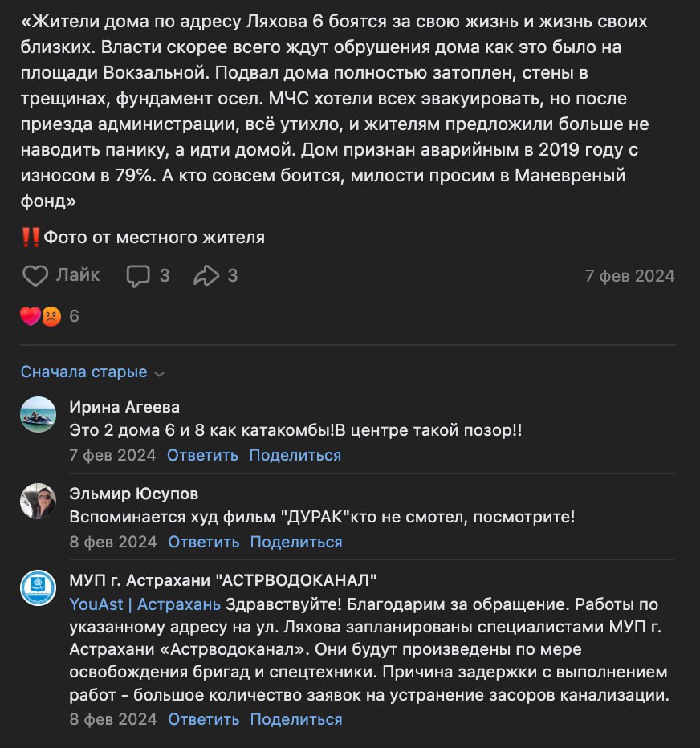Open the YouAst | Астрахань mention link
The width and height of the screenshot is (700, 748).
pyautogui.click(x=145, y=604)
